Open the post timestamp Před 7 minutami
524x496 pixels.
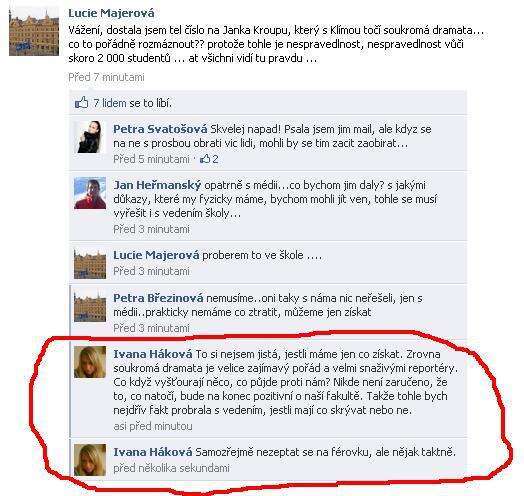[106, 77]
